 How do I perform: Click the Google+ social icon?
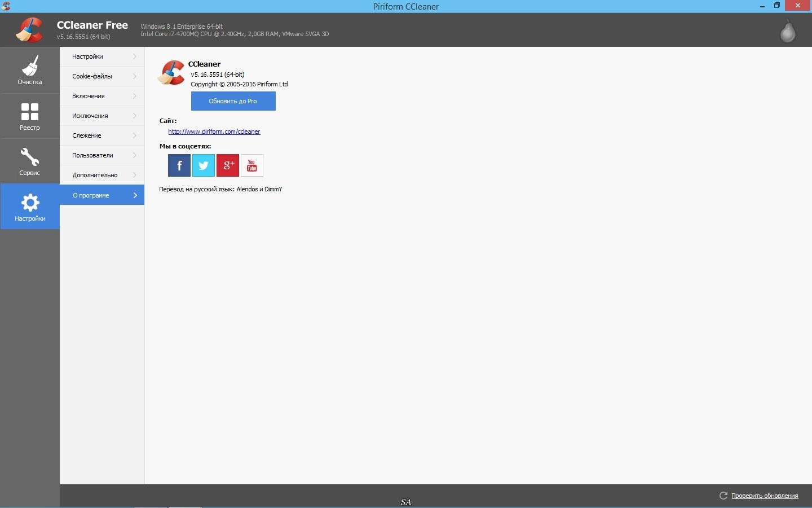pos(228,165)
